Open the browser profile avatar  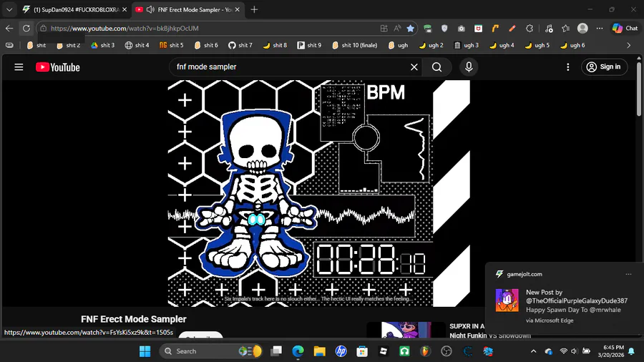(582, 29)
